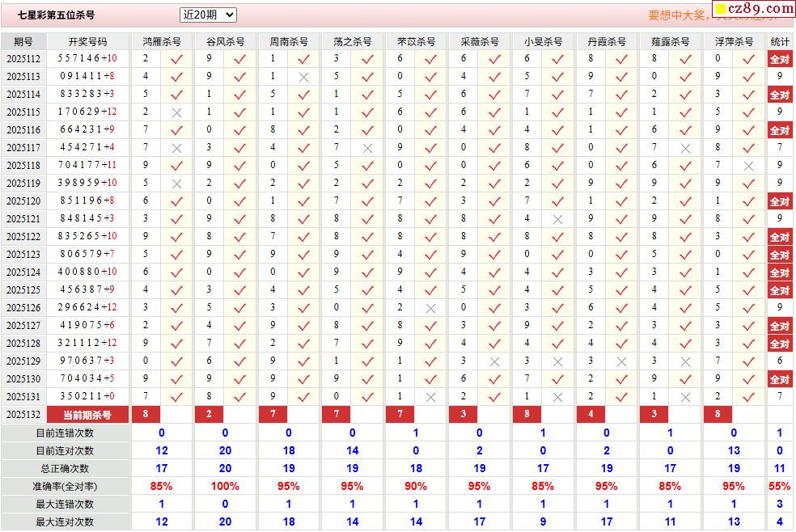Click the 浮萍杀号 column header
796x532 pixels.
734,41
